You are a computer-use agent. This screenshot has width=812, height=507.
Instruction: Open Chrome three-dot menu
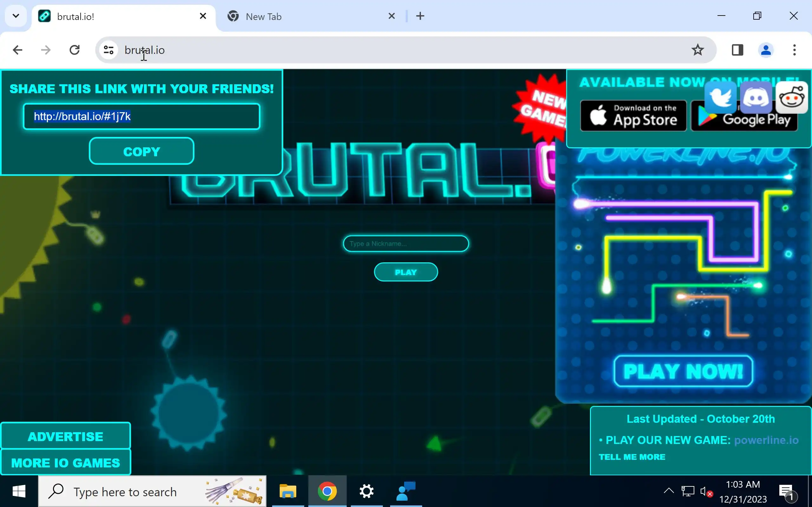point(794,50)
